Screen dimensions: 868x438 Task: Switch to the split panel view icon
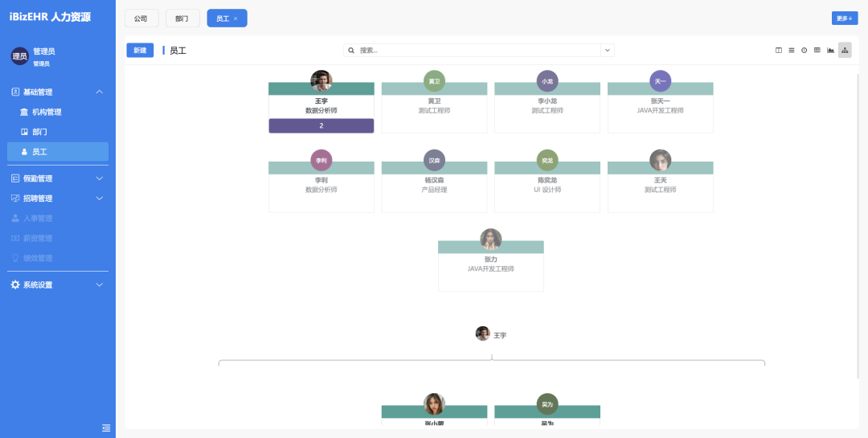pos(779,51)
